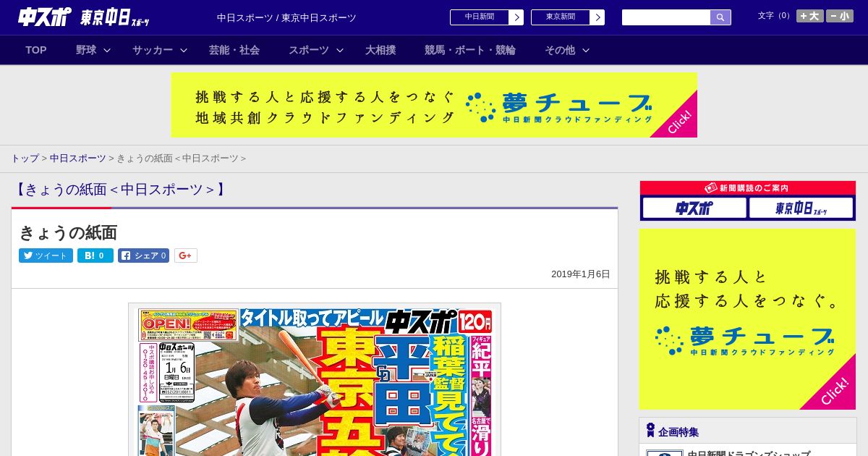The image size is (868, 456).
Task: Expand the その他 dropdown menu
Action: point(567,50)
